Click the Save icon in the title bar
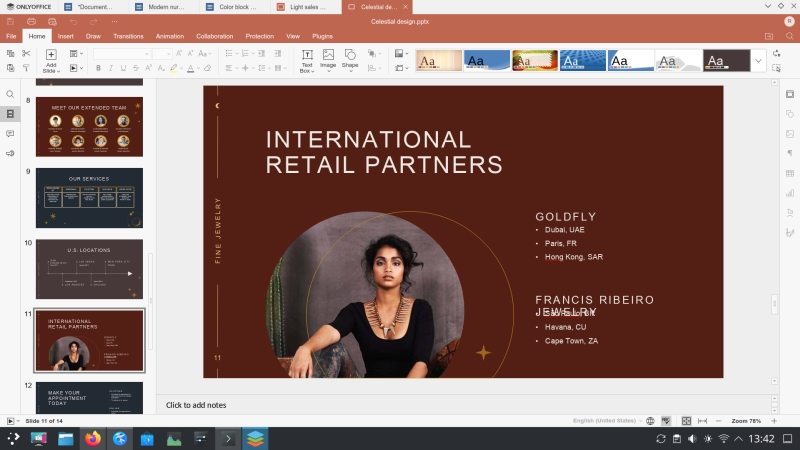This screenshot has width=800, height=450. click(10, 21)
